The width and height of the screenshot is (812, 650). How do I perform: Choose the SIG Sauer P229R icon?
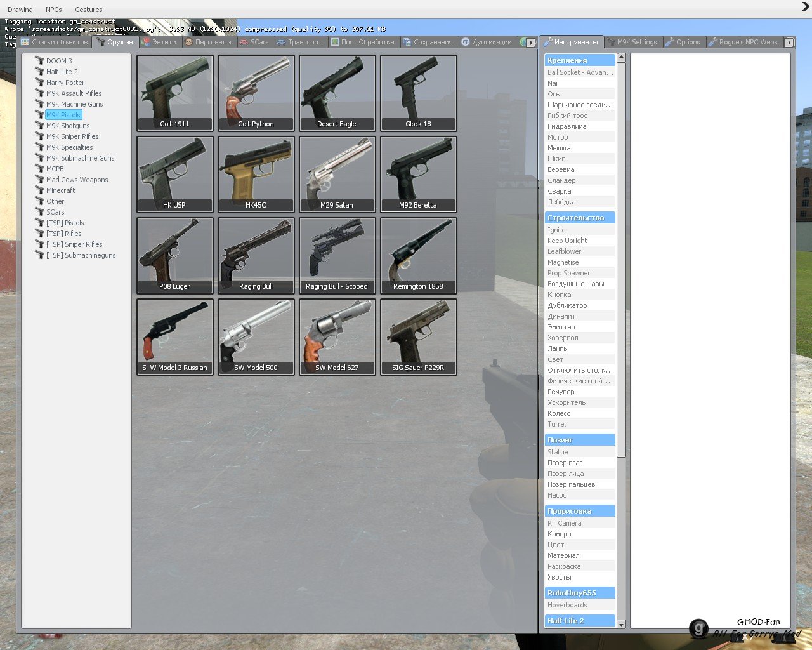[x=419, y=337]
